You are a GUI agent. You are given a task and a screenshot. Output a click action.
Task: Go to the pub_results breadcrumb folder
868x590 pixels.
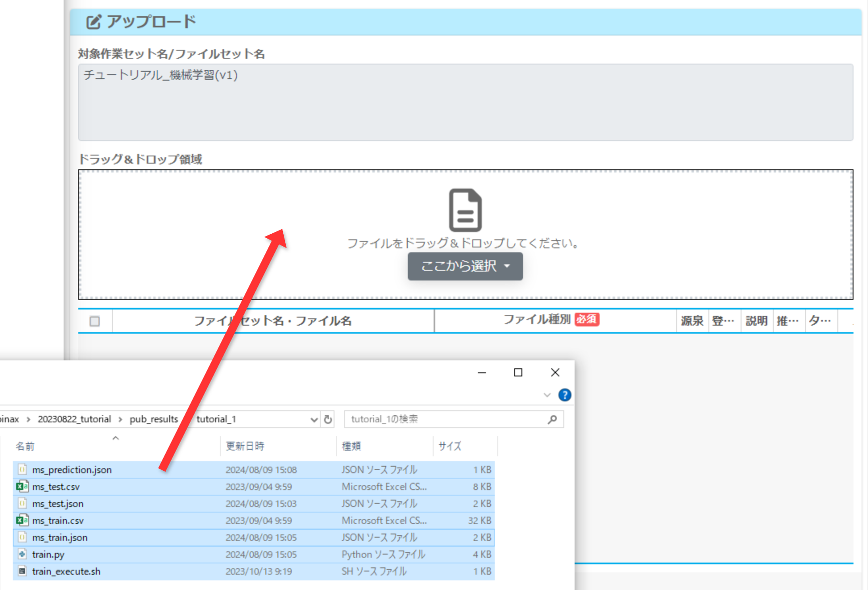point(154,419)
